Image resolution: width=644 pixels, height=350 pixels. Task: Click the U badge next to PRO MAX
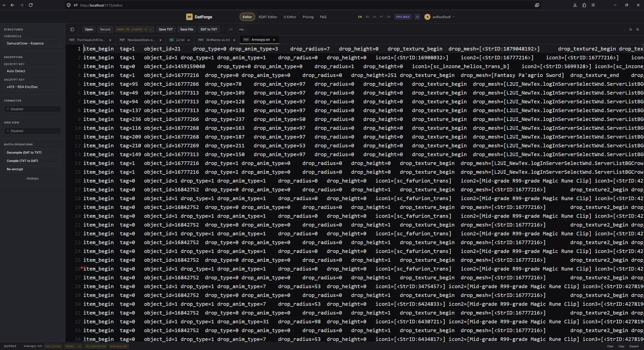[x=417, y=17]
